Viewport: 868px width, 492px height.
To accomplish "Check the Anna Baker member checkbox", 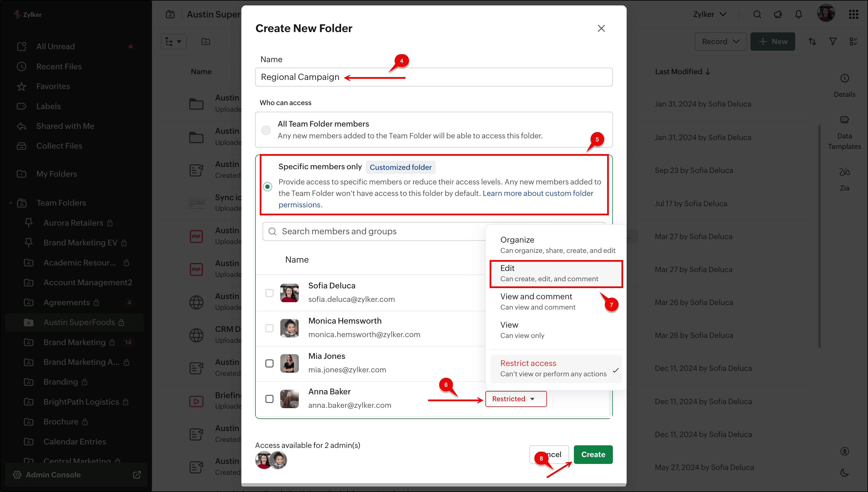I will (269, 399).
